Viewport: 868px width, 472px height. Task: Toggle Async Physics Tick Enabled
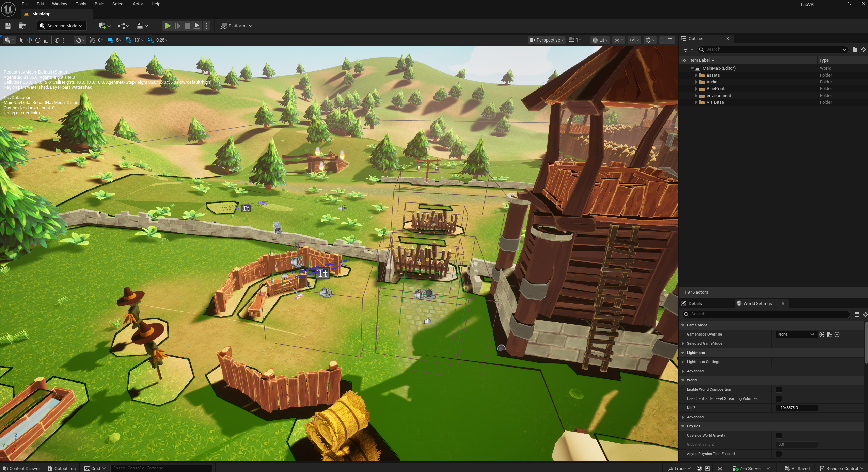pos(778,454)
